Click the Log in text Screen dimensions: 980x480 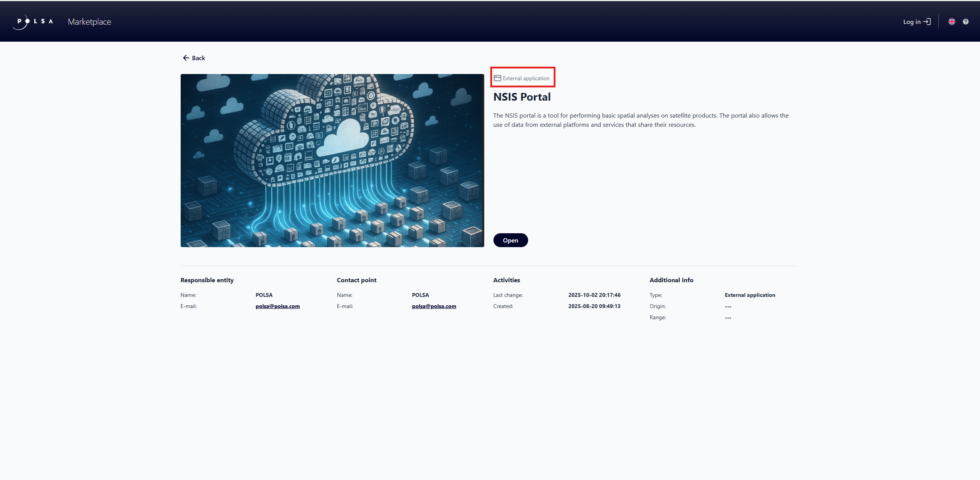[911, 22]
